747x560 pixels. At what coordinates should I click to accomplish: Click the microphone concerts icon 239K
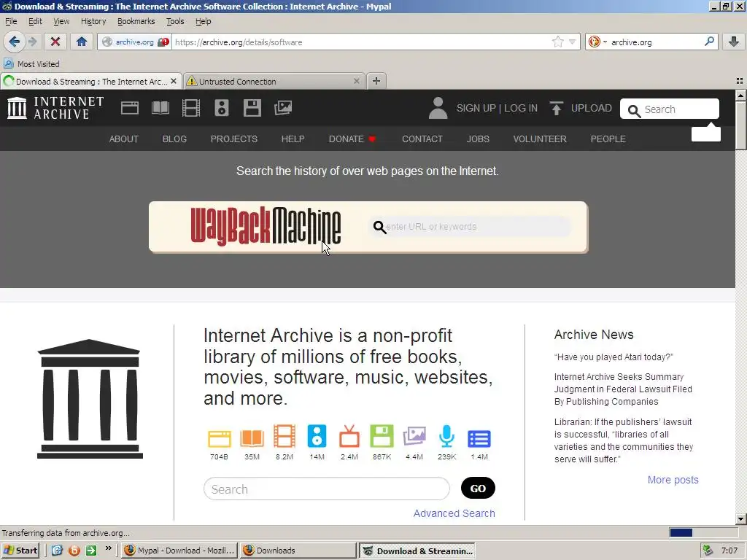point(447,436)
